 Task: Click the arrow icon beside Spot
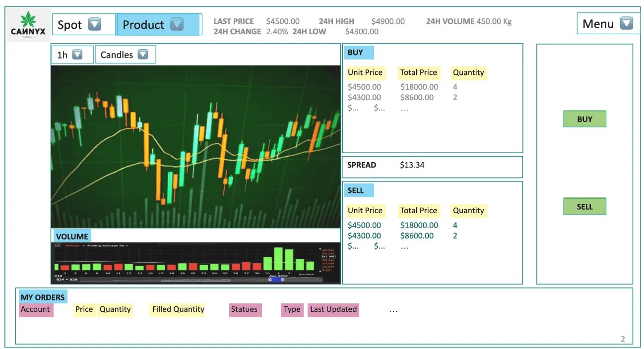(94, 24)
